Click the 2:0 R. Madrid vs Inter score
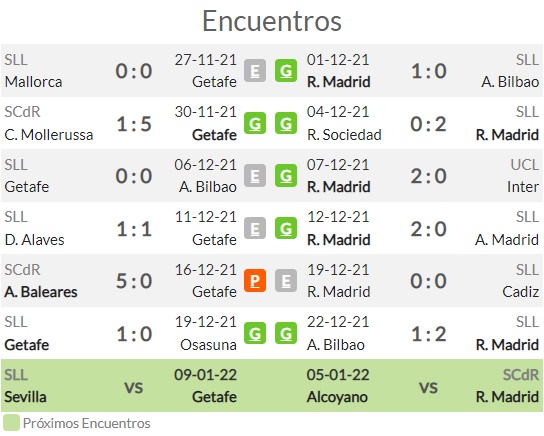Image resolution: width=544 pixels, height=436 pixels. point(429,176)
